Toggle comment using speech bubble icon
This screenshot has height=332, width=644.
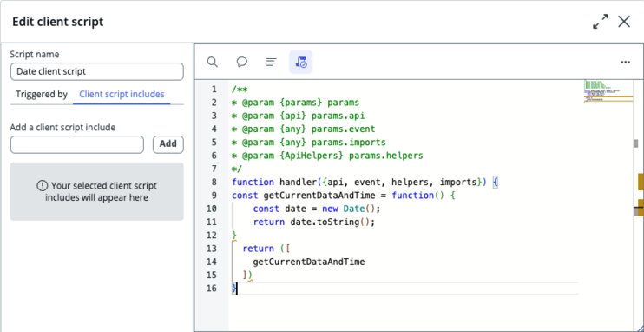242,62
